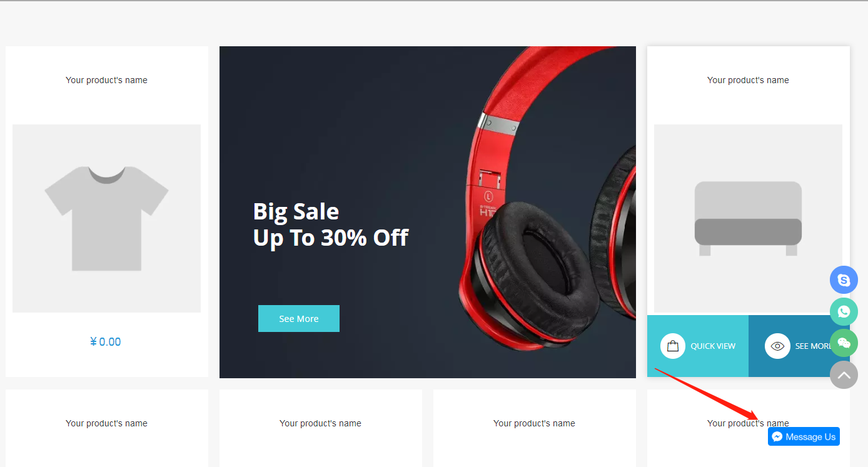Open the product name above the T-shirt
Screen dimensions: 868x467
106,80
